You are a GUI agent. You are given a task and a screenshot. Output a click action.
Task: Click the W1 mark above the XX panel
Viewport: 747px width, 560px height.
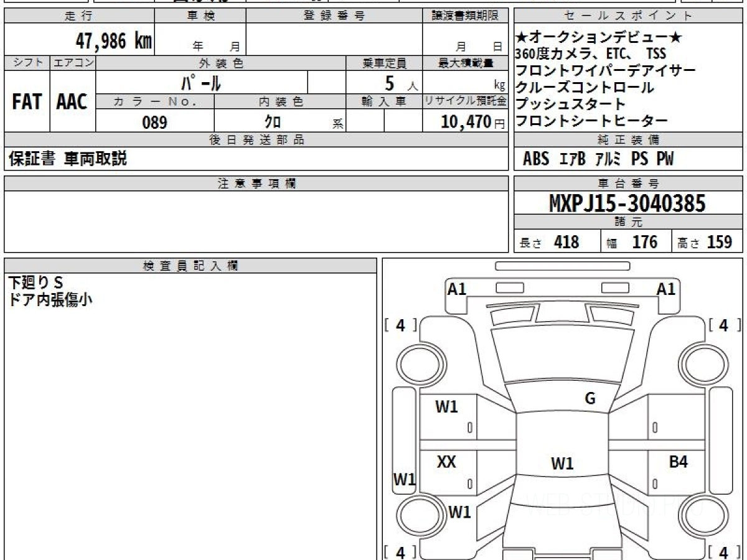(x=446, y=407)
